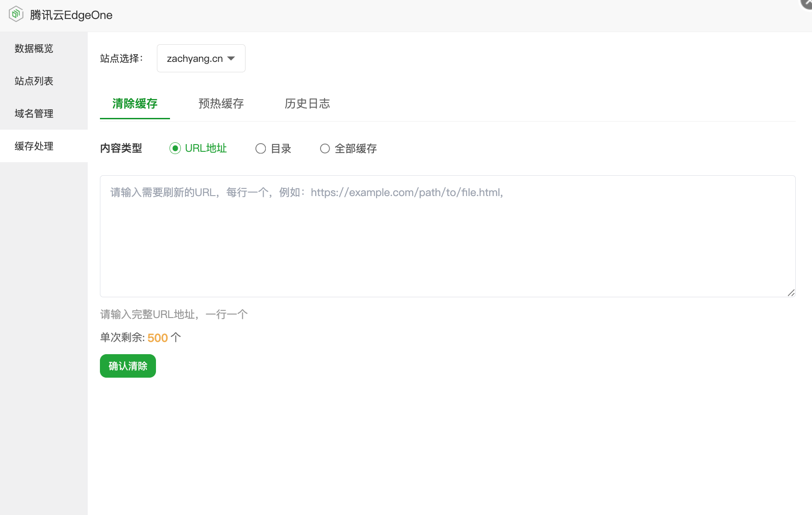This screenshot has width=812, height=515.
Task: Choose the 目录 content type option
Action: 261,149
